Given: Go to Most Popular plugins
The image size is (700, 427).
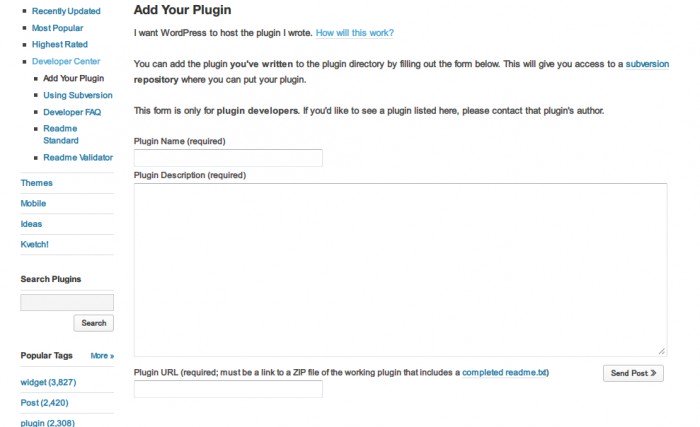Looking at the screenshot, I should (59, 28).
